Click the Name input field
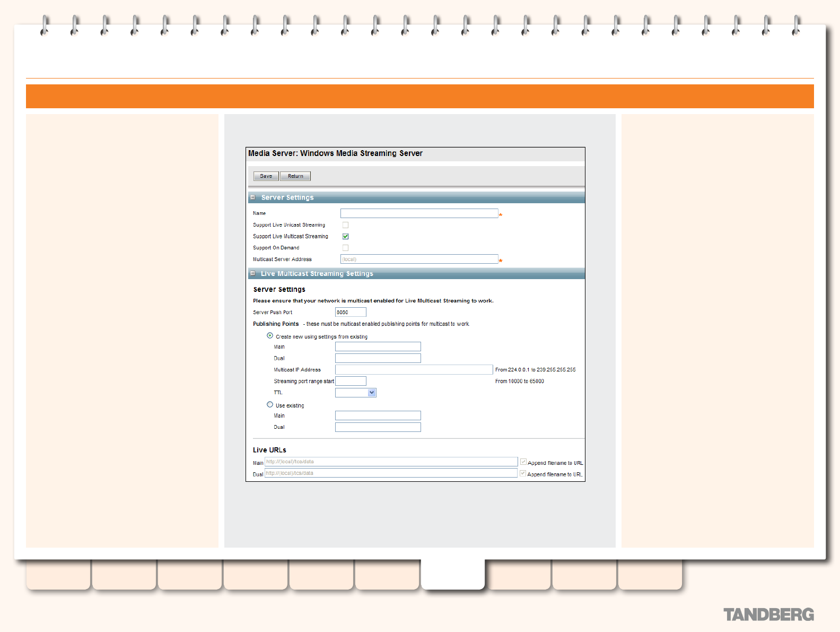 coord(419,213)
